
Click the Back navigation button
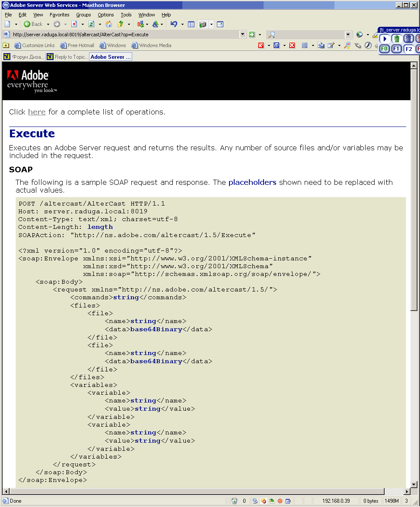point(33,24)
